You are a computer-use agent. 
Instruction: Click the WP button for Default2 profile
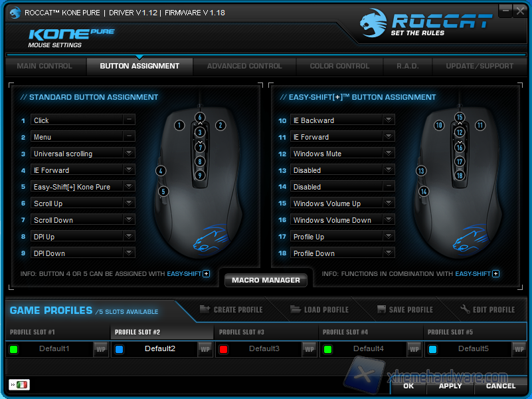tap(205, 349)
